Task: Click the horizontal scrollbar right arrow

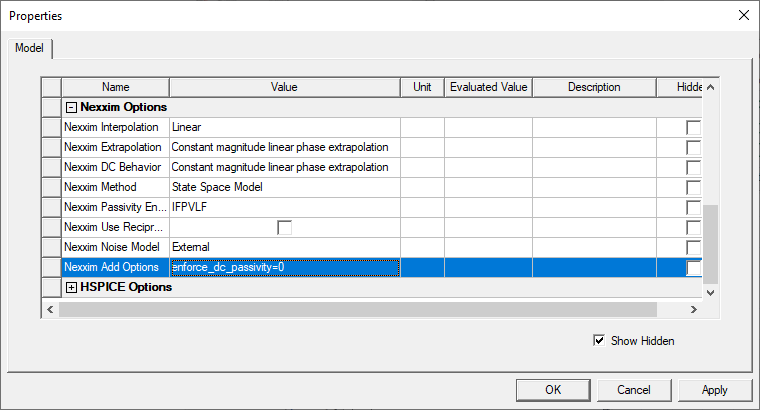Action: (x=694, y=309)
